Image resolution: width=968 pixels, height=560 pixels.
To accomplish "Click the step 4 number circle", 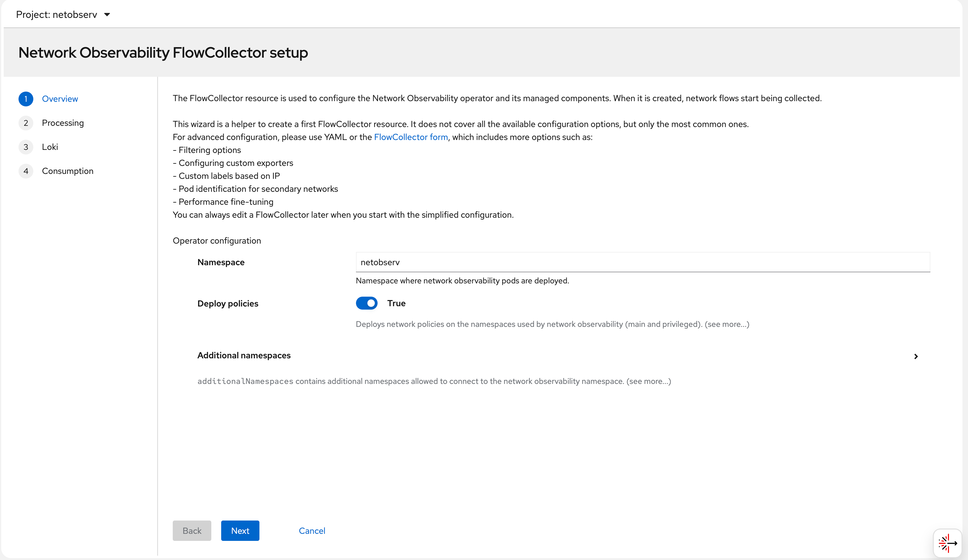I will 26,171.
